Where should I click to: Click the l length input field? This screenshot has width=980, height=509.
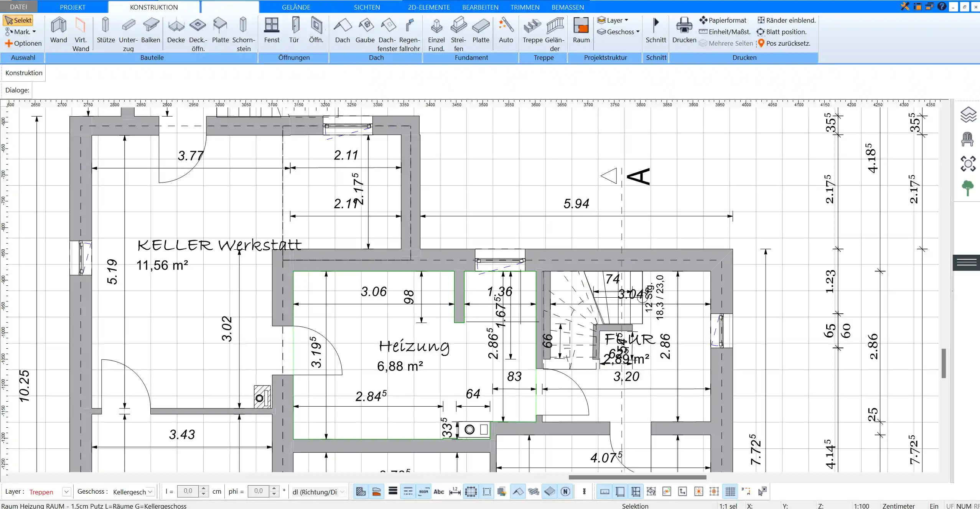[x=188, y=492]
